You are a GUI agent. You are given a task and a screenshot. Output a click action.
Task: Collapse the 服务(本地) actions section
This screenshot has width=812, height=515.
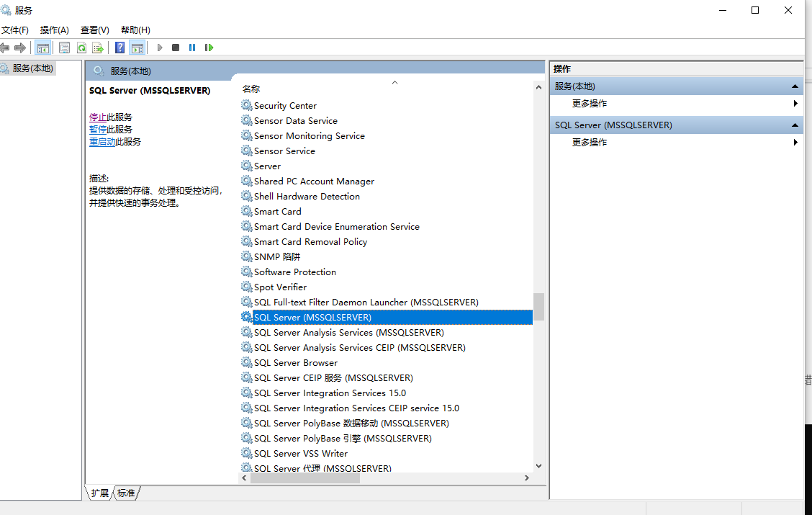(795, 86)
